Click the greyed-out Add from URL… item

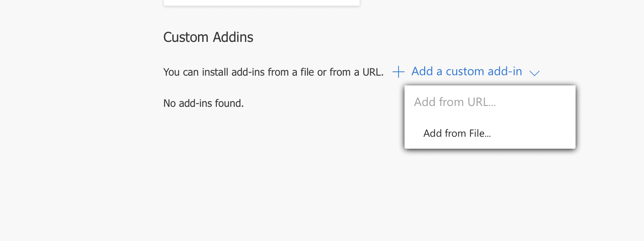pos(455,102)
